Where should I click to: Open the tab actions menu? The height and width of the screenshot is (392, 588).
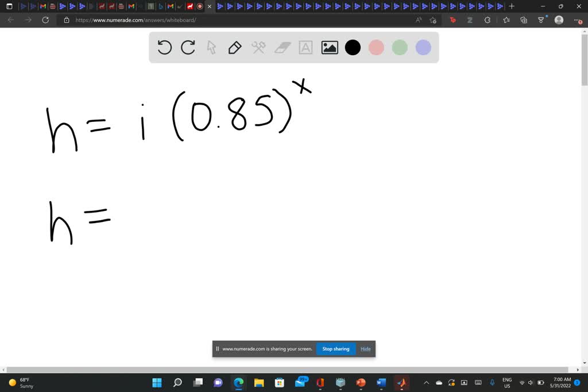(x=9, y=6)
